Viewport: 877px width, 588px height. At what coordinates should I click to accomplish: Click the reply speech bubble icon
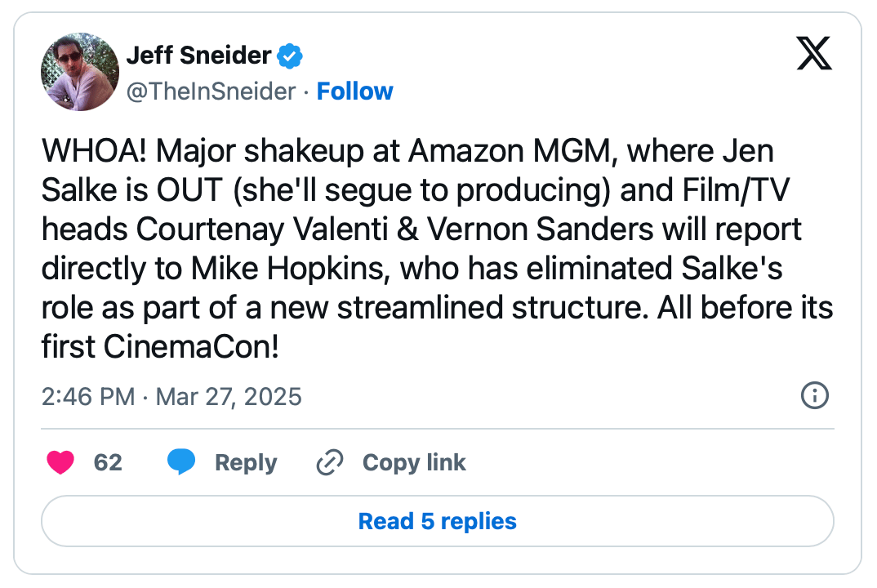181,463
